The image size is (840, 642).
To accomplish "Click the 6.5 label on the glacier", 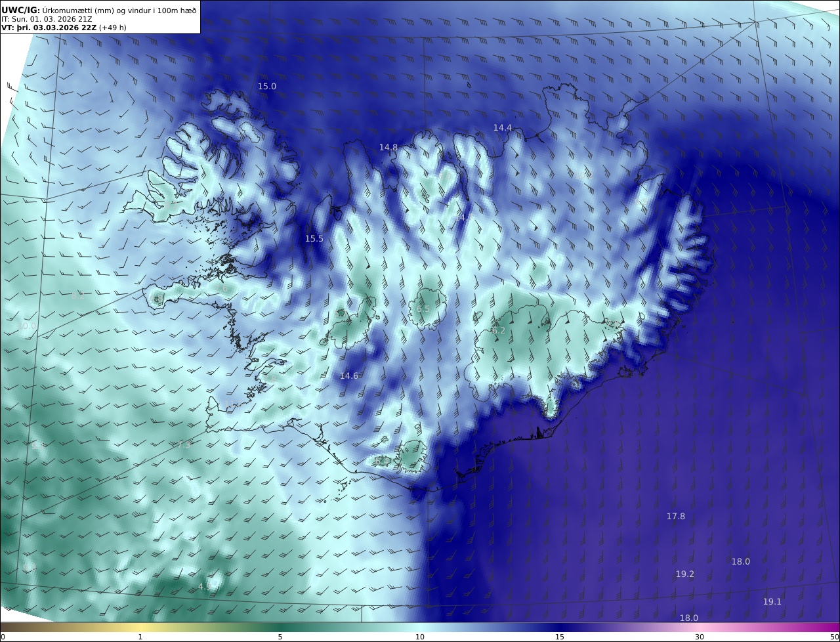I will coord(423,309).
